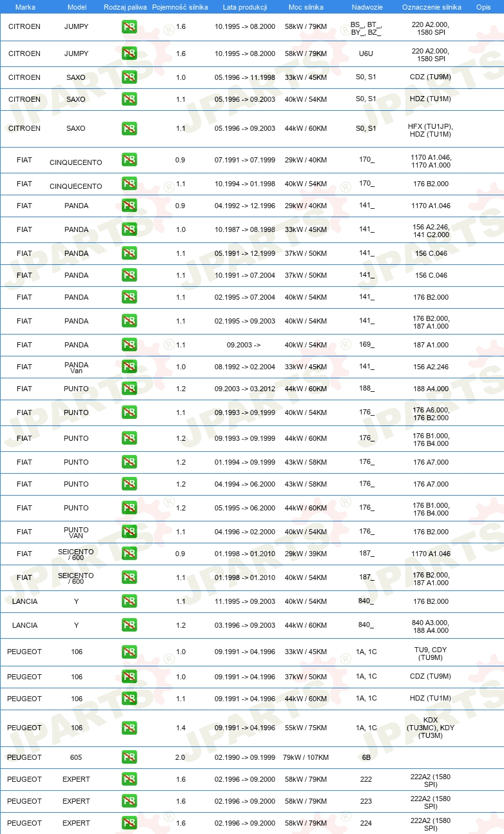The width and height of the screenshot is (504, 834).
Task: Select 'HFX (TU1JP), HDZ (TU1M)' engine cell
Action: tap(430, 130)
